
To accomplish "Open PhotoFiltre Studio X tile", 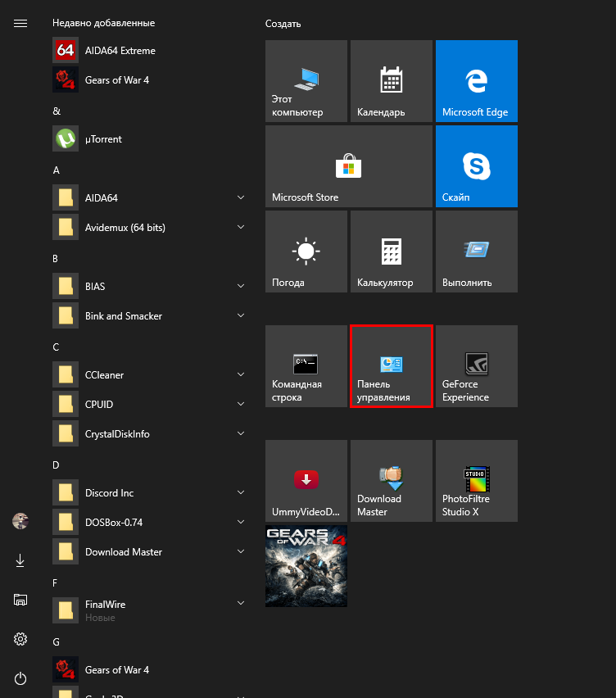I will pyautogui.click(x=477, y=481).
